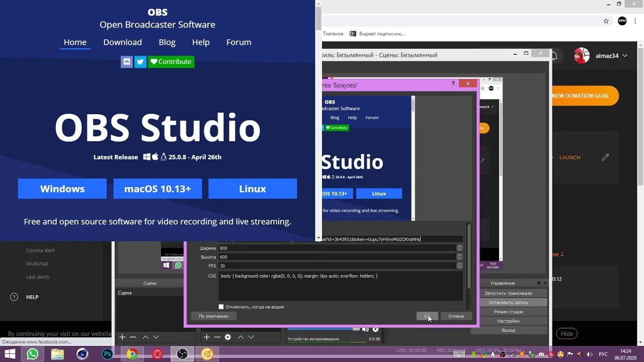
Task: Hide the cookie notice with Hide button
Action: [567, 333]
